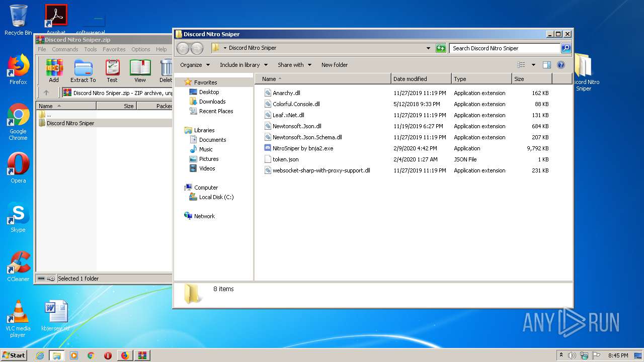The height and width of the screenshot is (362, 644).
Task: Open Opera desktop shortcut
Action: [x=18, y=168]
